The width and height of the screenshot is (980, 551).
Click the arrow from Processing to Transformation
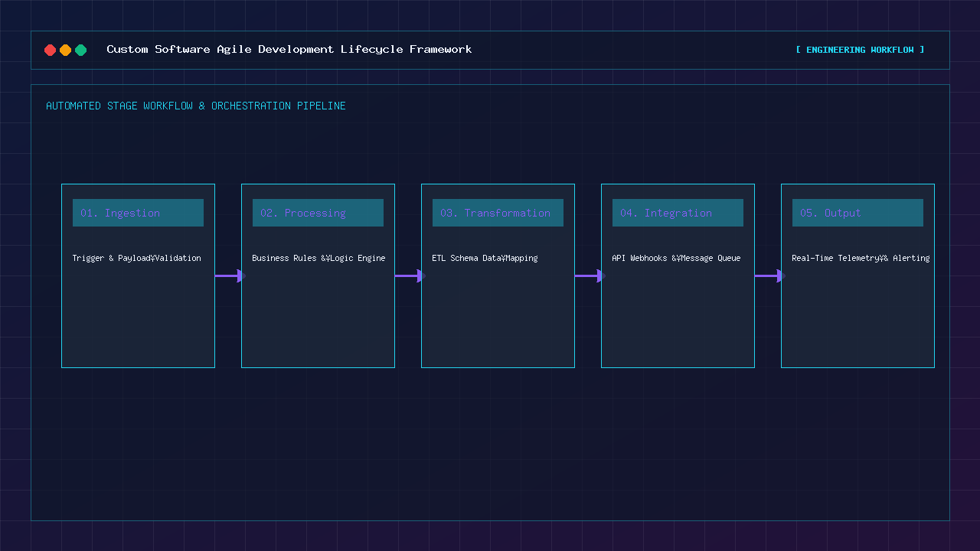tap(410, 275)
